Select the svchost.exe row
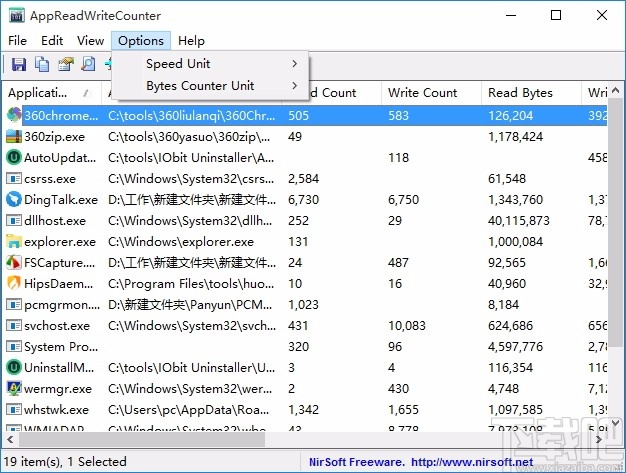Image resolution: width=626 pixels, height=473 pixels. point(305,325)
